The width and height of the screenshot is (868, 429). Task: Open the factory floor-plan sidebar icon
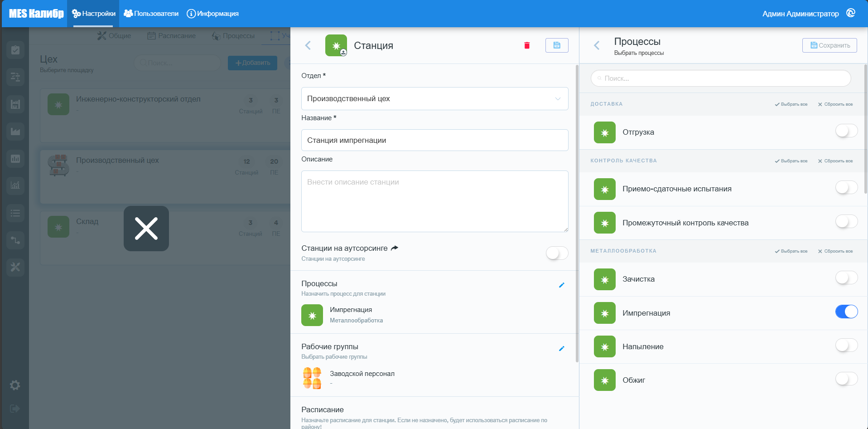[x=15, y=104]
